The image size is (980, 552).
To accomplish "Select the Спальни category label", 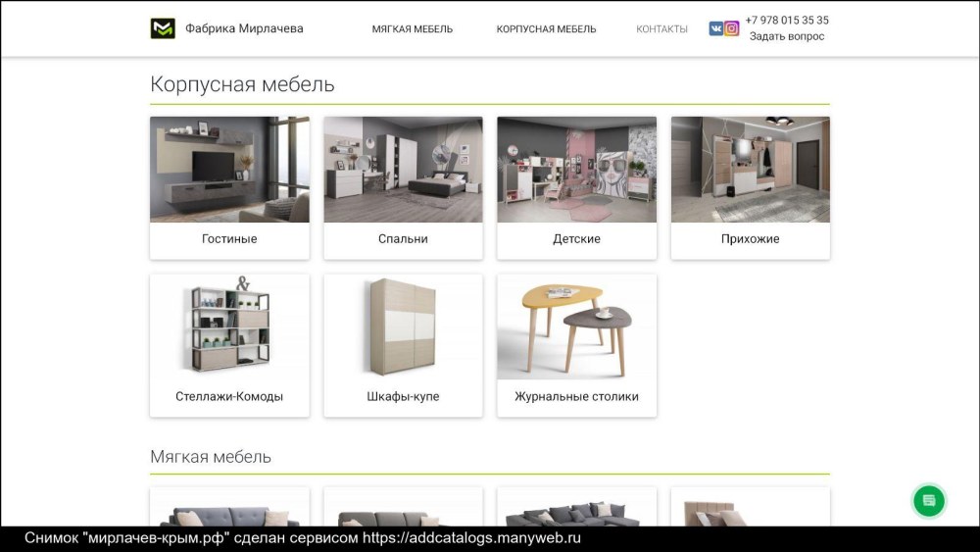I will pyautogui.click(x=403, y=239).
